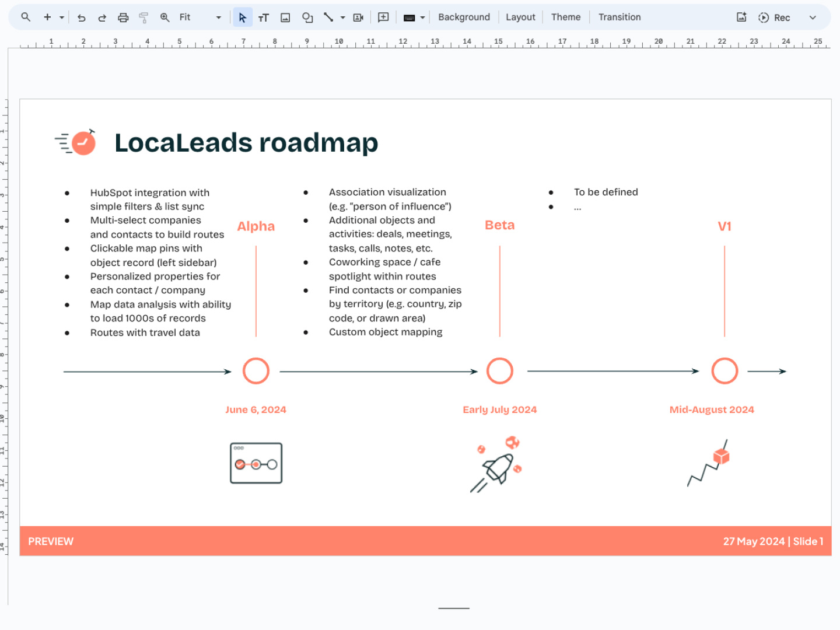Add a comment
Viewport: 840px width, 630px height.
(x=383, y=17)
